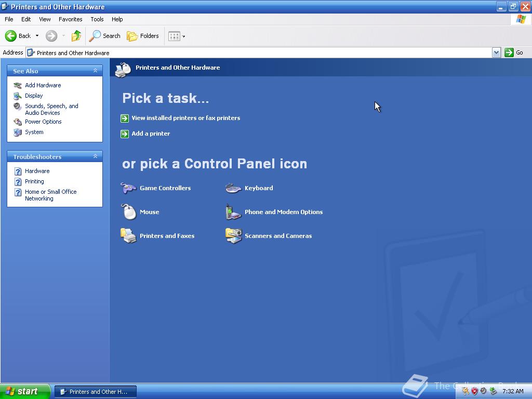Open the Mouse label link
This screenshot has width=532, height=399.
(149, 212)
